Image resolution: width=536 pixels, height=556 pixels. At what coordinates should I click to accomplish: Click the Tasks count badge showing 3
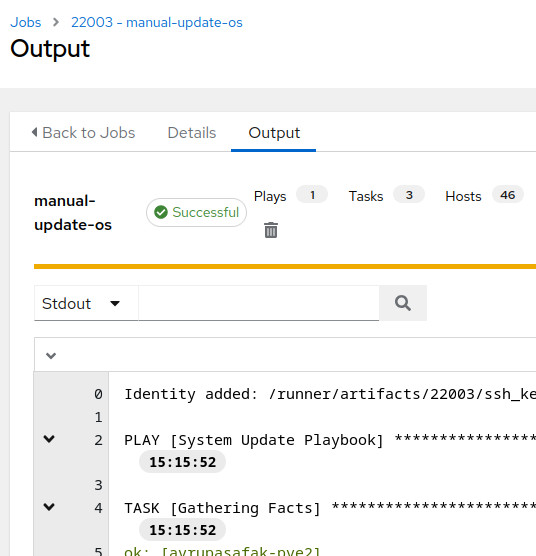409,195
